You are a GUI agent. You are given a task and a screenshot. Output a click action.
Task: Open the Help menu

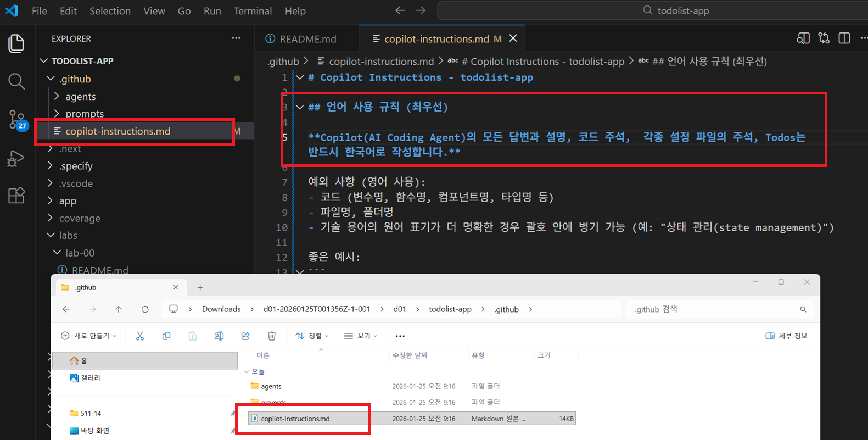(295, 11)
